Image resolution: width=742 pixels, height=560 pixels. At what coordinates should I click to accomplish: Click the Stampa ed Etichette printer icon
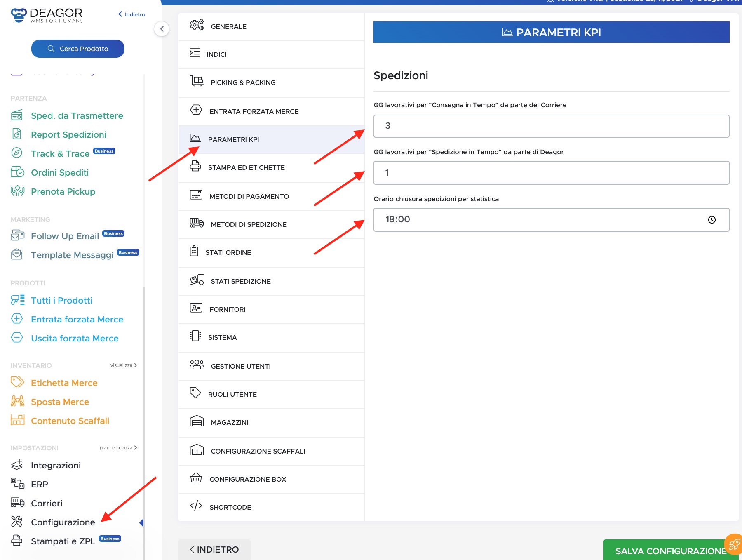tap(195, 166)
